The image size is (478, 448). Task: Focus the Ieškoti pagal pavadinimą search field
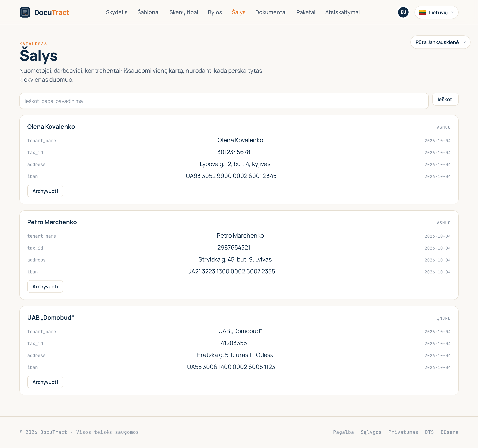(x=224, y=101)
